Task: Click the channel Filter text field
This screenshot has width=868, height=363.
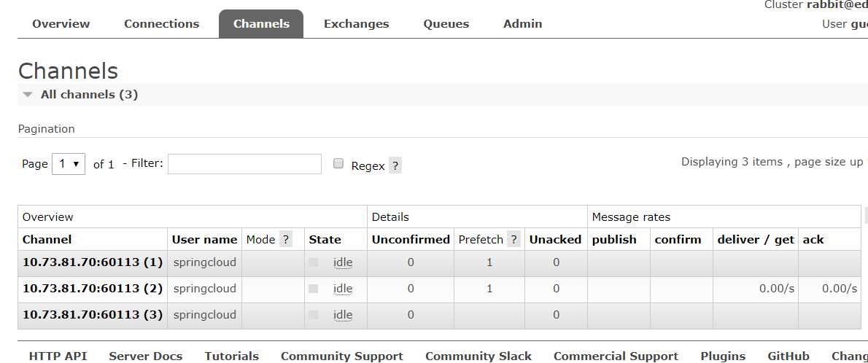Action: (244, 164)
